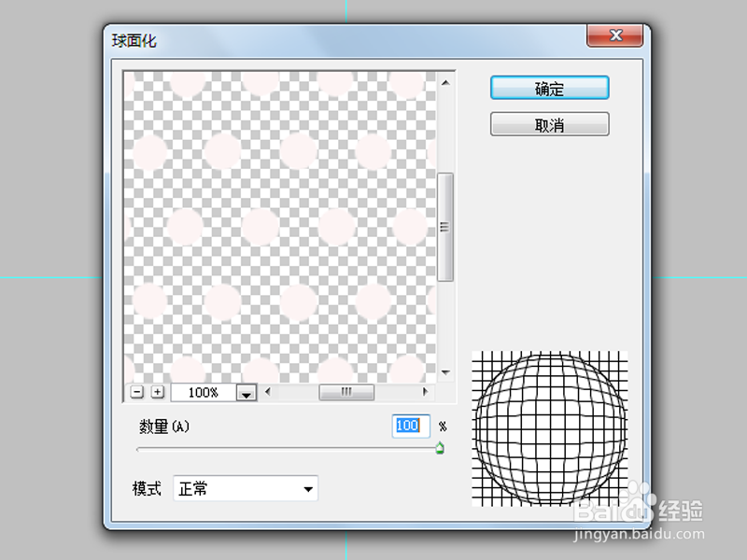Click the horizontal scrollbar thumb in preview

[x=346, y=392]
